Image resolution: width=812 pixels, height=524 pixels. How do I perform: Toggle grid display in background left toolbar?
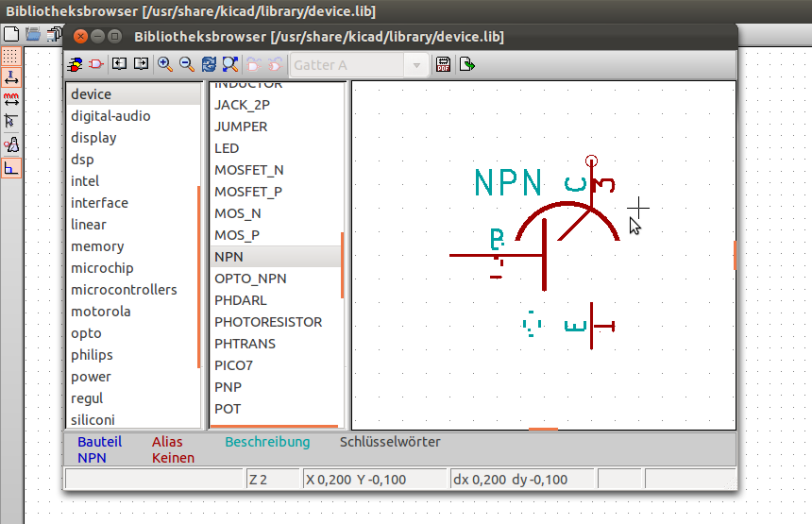(x=11, y=56)
